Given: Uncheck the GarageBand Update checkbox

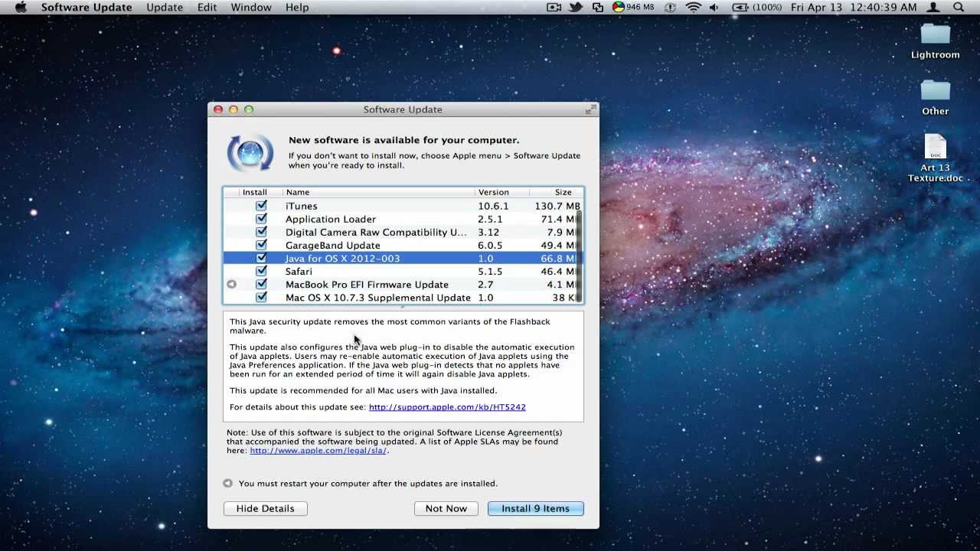Looking at the screenshot, I should 261,244.
